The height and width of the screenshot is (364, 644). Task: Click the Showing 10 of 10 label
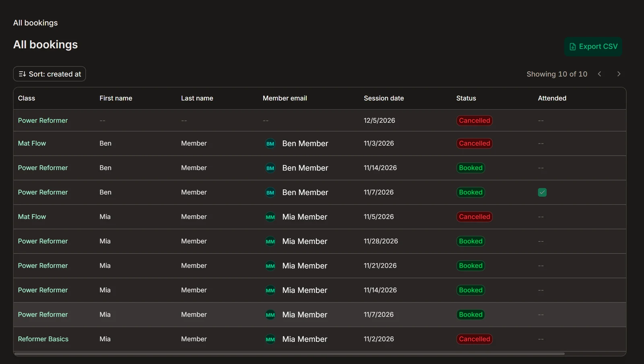pos(557,74)
